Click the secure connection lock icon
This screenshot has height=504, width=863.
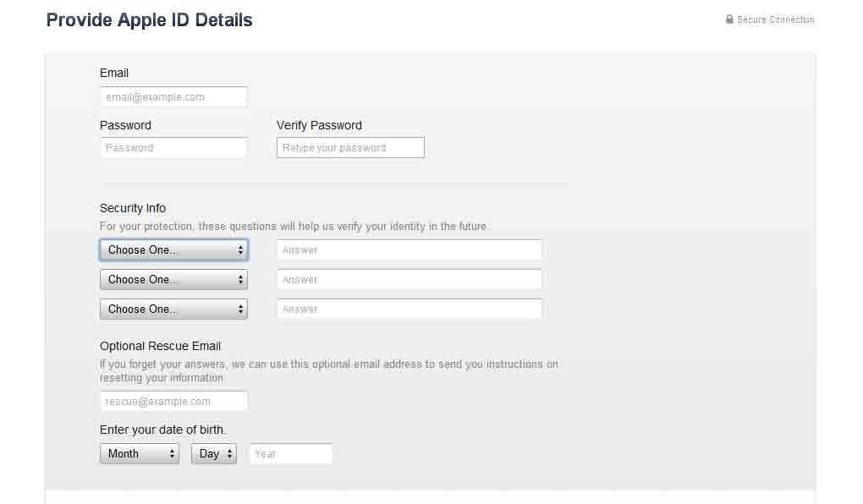pyautogui.click(x=729, y=19)
